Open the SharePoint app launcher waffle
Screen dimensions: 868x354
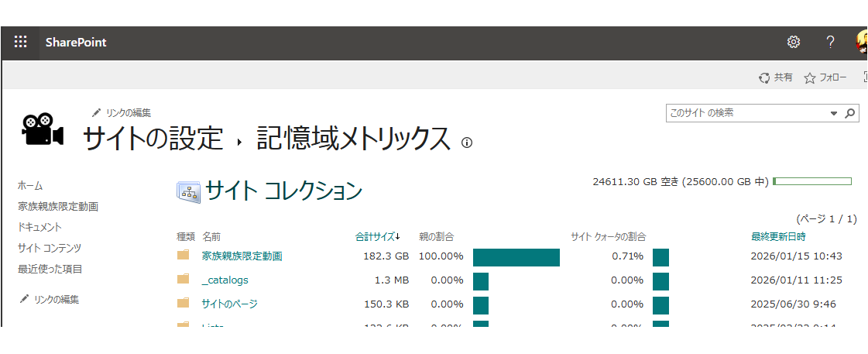pos(20,43)
